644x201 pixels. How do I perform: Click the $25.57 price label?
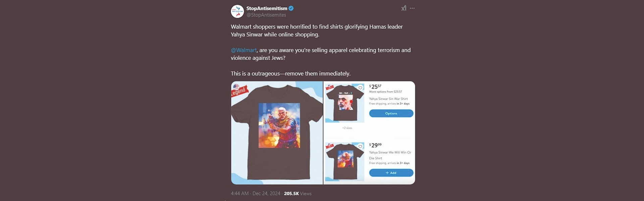375,86
